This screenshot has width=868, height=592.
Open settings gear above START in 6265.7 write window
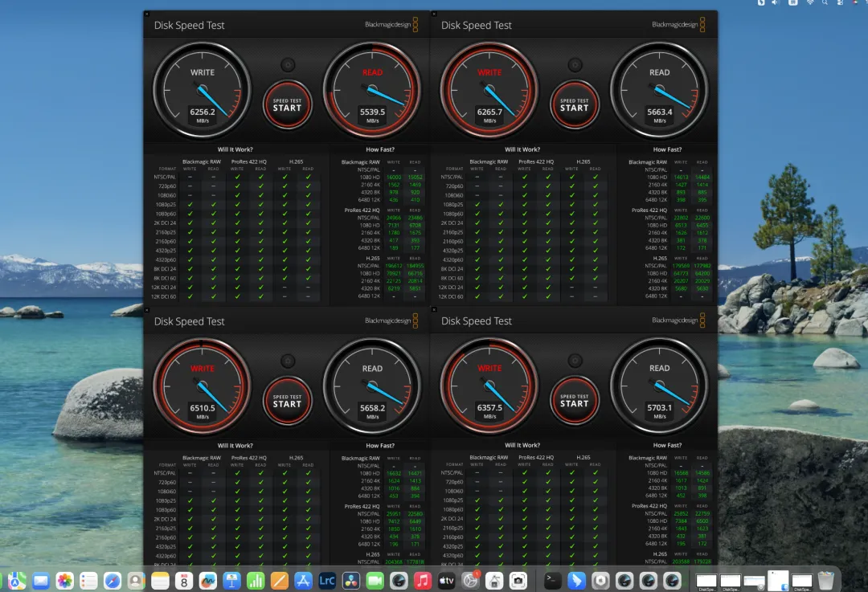tap(575, 65)
